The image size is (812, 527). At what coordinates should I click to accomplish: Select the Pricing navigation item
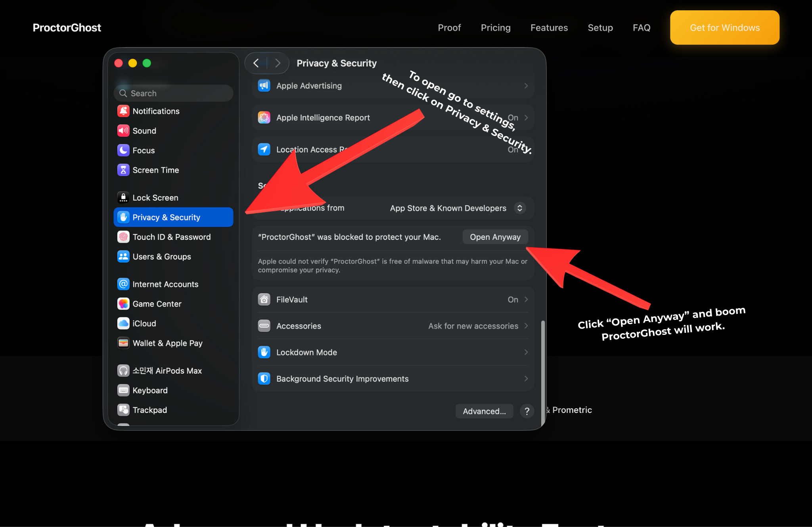[x=496, y=27]
